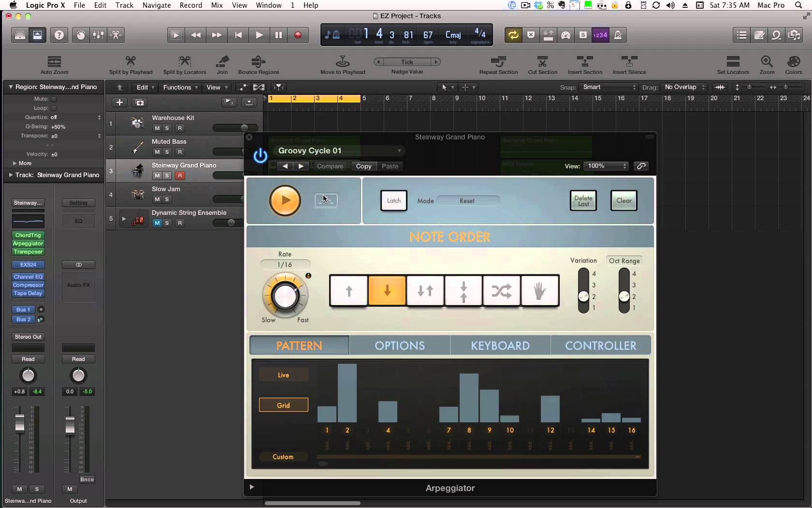Pause the transport
Screen dimensions: 812x508
coord(278,35)
